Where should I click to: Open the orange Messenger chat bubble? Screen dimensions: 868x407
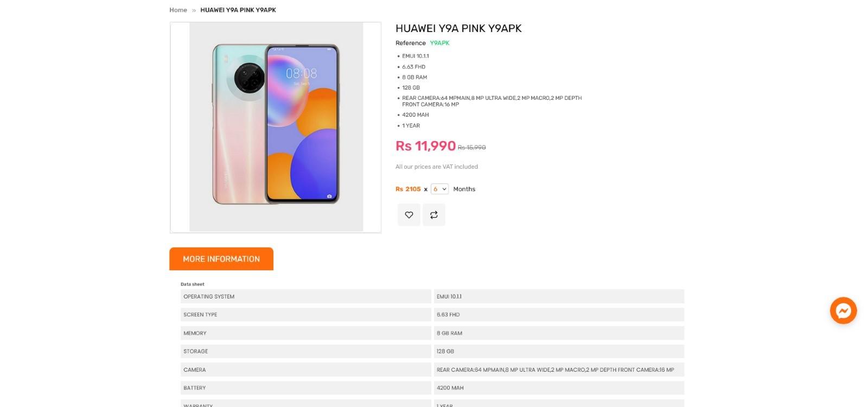(x=843, y=310)
